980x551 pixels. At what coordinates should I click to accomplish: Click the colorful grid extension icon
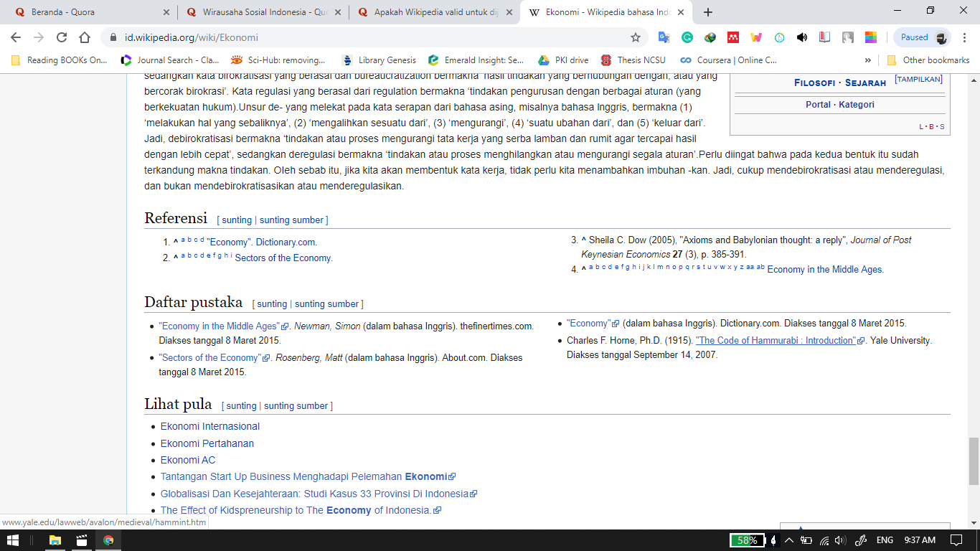(870, 37)
